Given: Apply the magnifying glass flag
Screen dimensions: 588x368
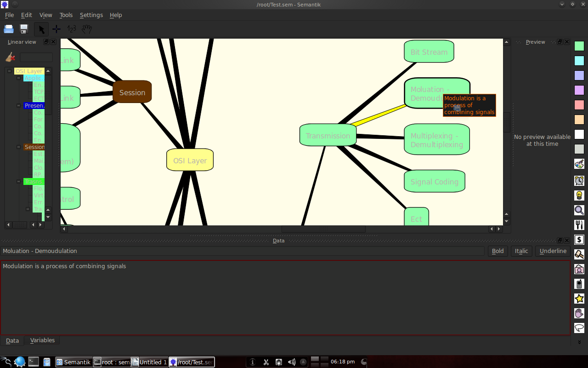Looking at the screenshot, I should click(x=579, y=210).
